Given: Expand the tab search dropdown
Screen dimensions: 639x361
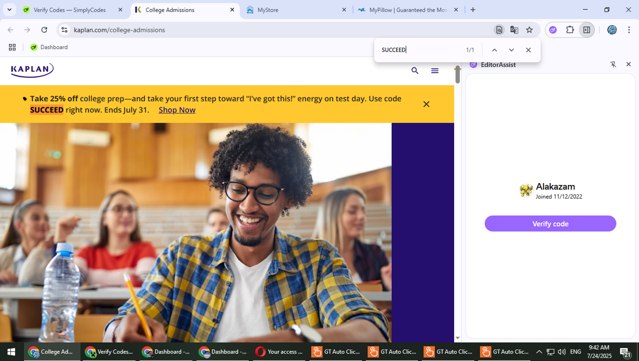Looking at the screenshot, I should [9, 10].
